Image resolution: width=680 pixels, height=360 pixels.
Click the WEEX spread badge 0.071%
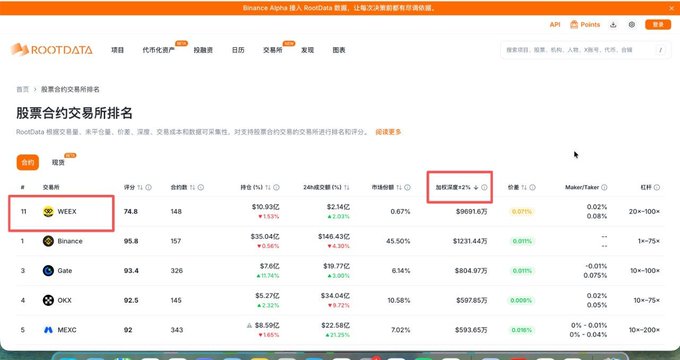point(522,212)
